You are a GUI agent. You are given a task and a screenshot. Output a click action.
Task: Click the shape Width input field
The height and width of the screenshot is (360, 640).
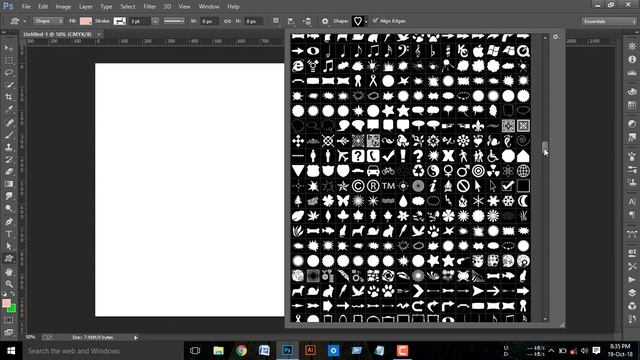click(209, 21)
